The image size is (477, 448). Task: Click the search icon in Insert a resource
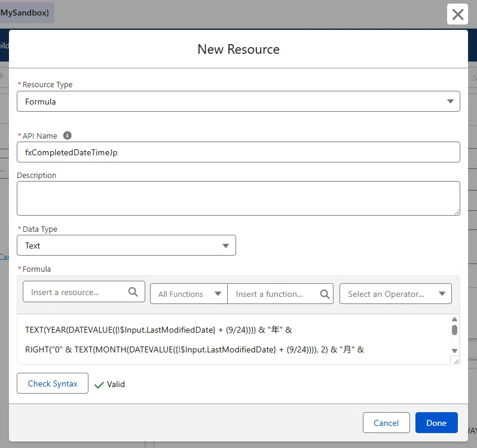[133, 291]
